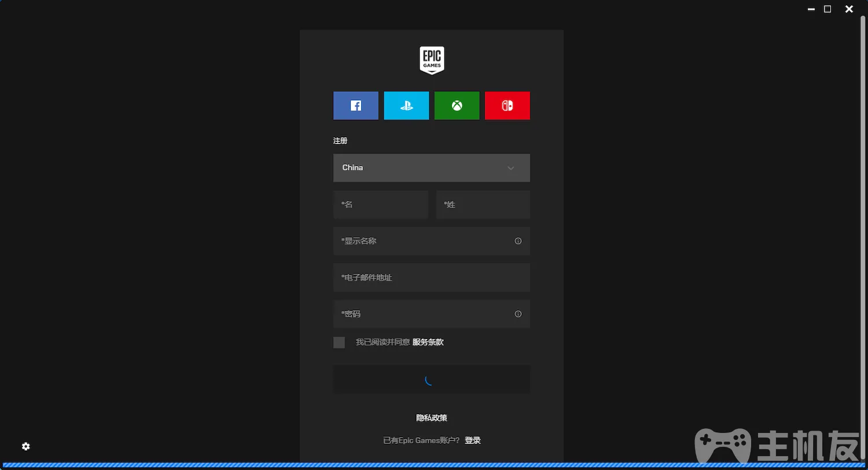Viewport: 868px width, 470px height.
Task: Click the 注册 heading text
Action: tap(340, 141)
